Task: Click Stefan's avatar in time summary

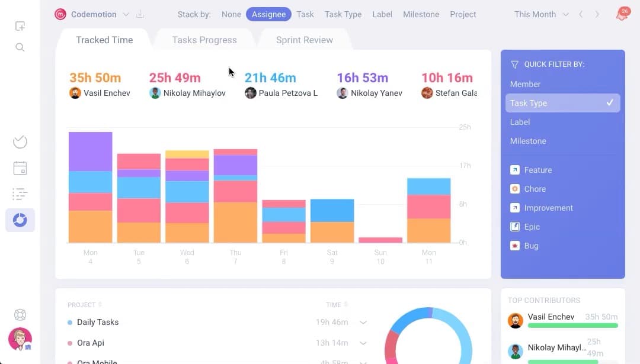Action: [x=427, y=93]
